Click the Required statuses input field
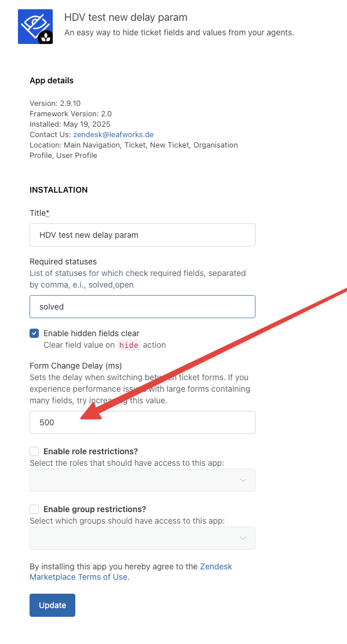 pos(143,307)
